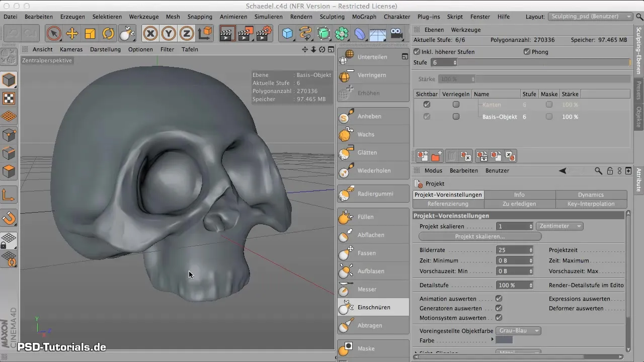Click the search magnifier in Attribute manager
The width and height of the screenshot is (644, 362).
[x=598, y=171]
